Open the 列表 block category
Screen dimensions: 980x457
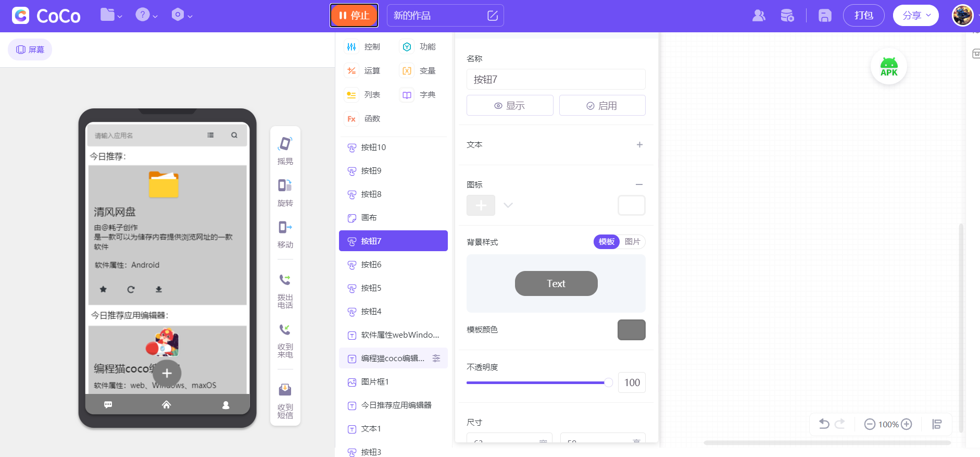(363, 95)
